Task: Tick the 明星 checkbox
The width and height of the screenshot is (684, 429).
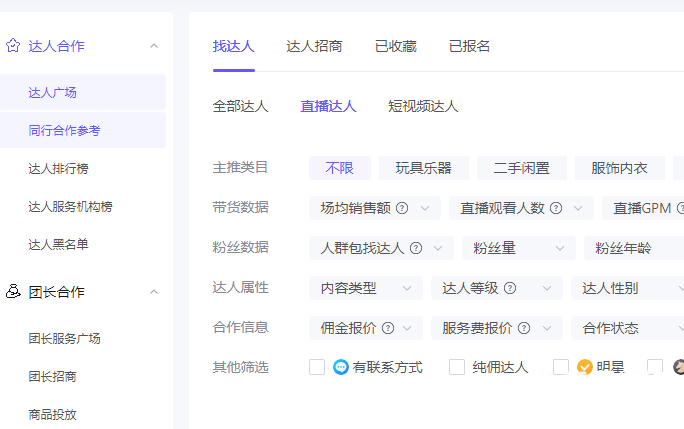Action: (x=561, y=367)
